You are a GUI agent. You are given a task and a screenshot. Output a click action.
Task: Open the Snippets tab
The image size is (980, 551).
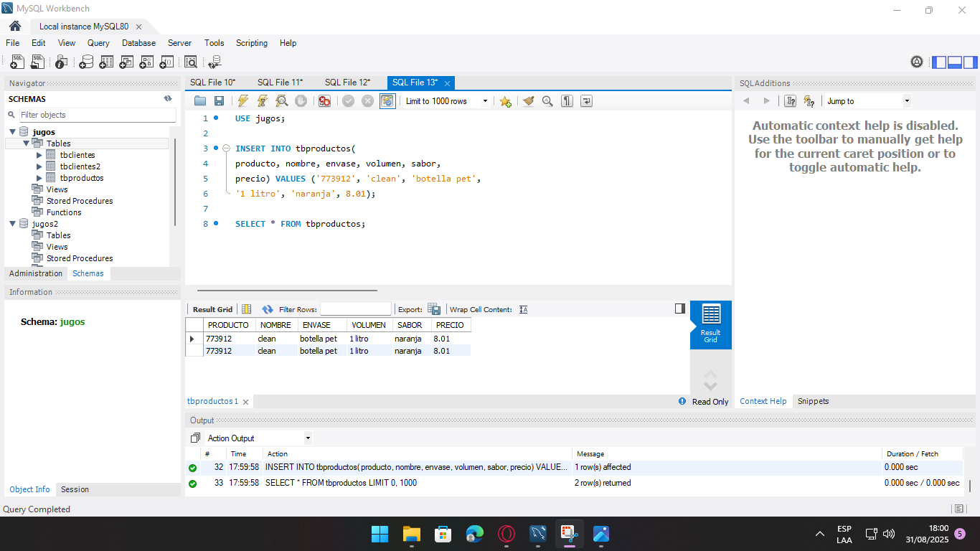813,401
